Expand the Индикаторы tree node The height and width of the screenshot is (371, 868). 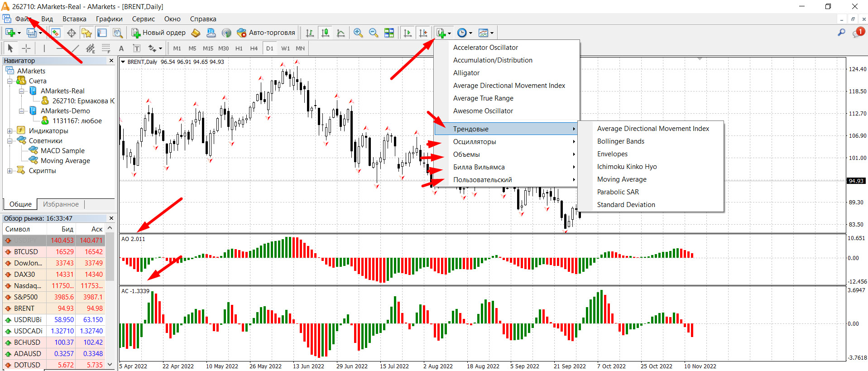tap(10, 131)
